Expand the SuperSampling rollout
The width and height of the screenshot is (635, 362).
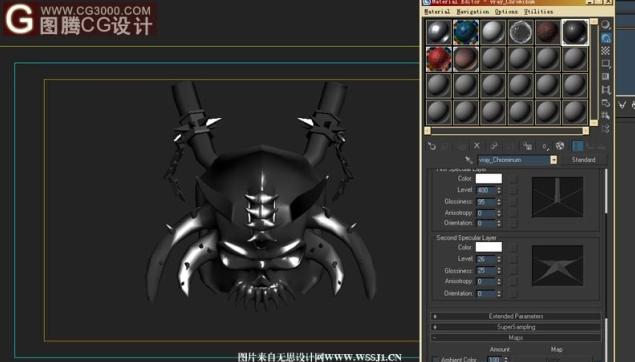516,327
